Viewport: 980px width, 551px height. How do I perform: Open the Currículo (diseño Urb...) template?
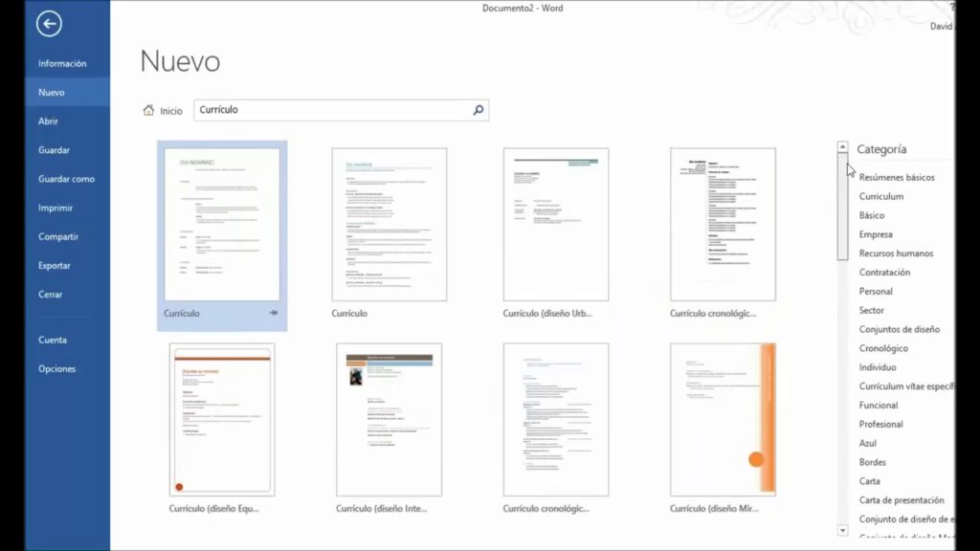(x=556, y=225)
